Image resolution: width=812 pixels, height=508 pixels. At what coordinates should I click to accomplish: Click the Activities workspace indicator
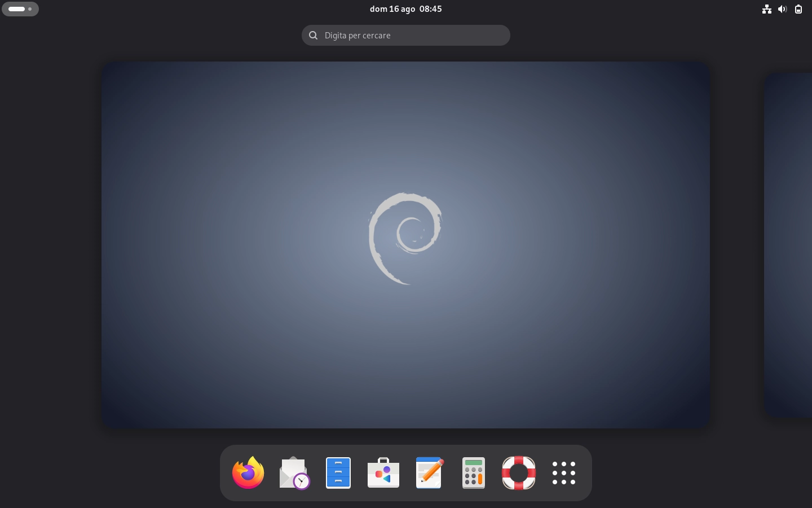click(x=20, y=9)
